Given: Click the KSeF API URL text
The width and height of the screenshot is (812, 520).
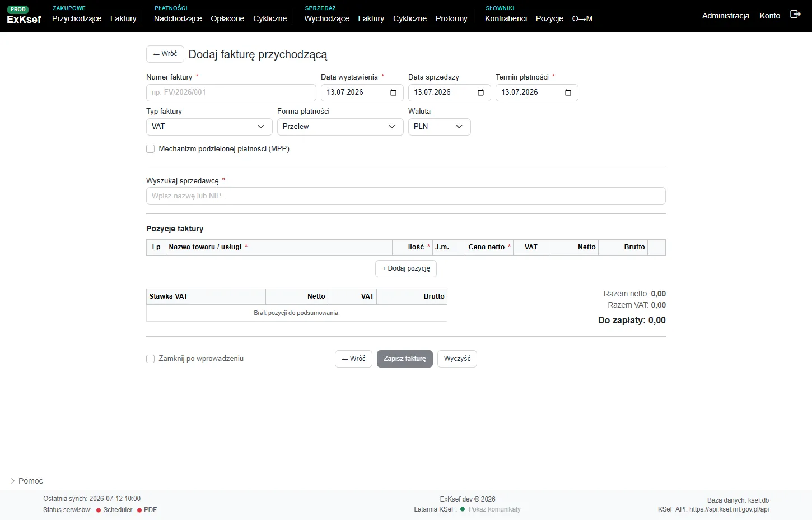Looking at the screenshot, I should point(713,509).
